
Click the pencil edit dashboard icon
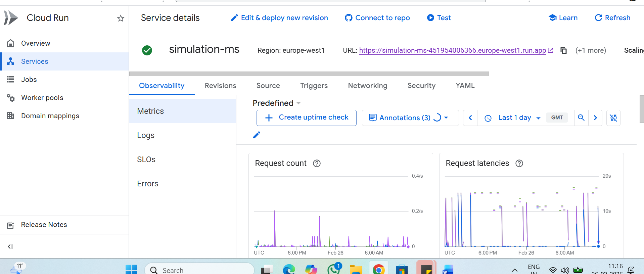tap(257, 135)
